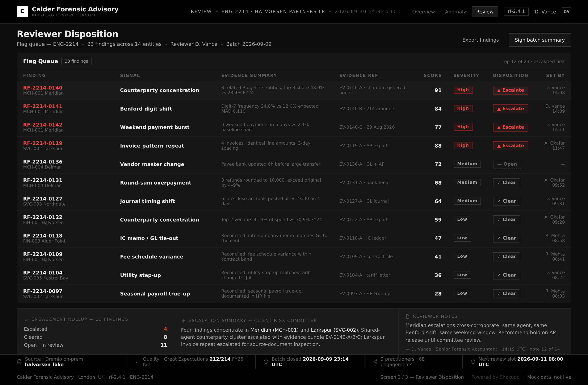Click the up-arrow icon beside Escalation Summary
Screen dimensions: 588x385
pos(183,321)
